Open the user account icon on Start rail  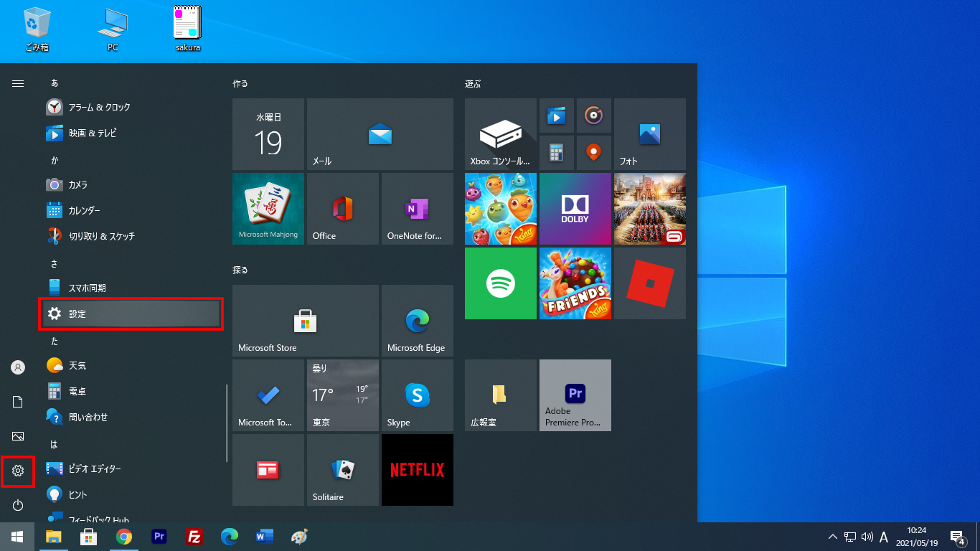[x=18, y=367]
